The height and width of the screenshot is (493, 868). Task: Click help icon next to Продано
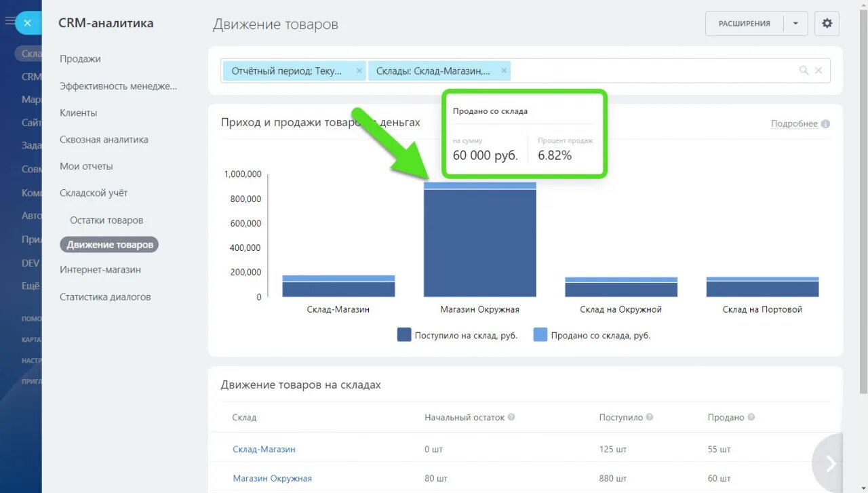click(x=751, y=417)
